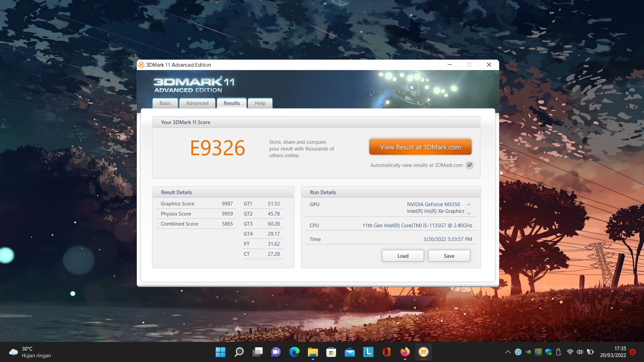The image size is (644, 362).
Task: Open Task View on taskbar
Action: [258, 352]
